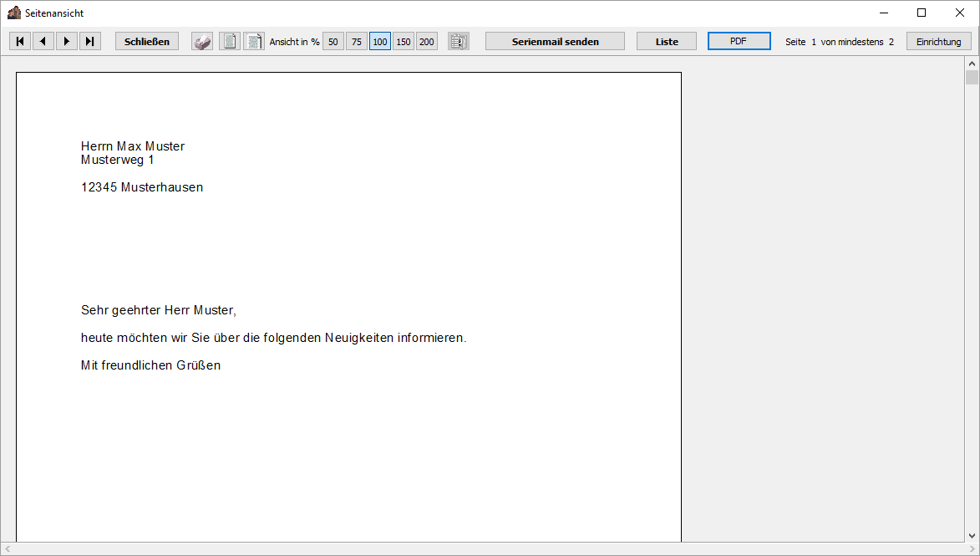Select the 100 percent zoom level
The image size is (980, 556).
pos(380,41)
